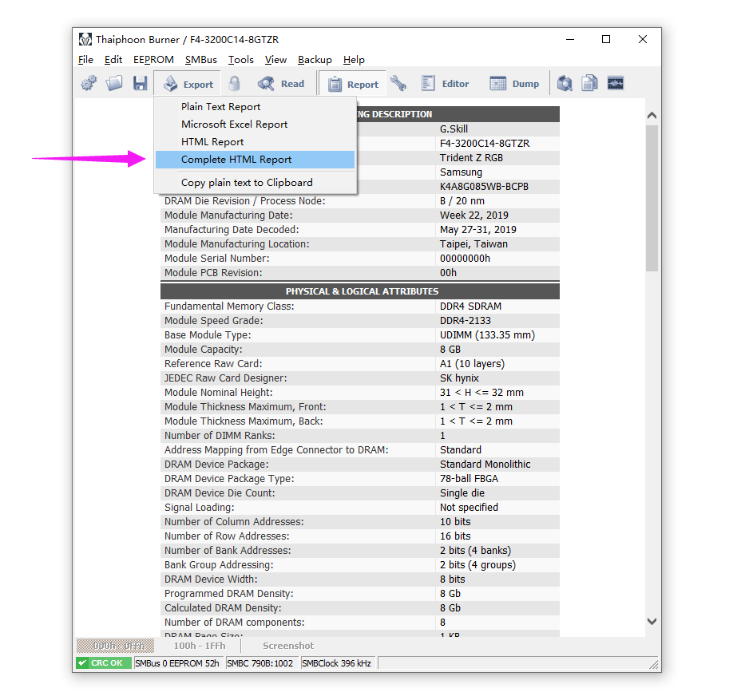
Task: Click the CRC OK status indicator
Action: pos(103,662)
